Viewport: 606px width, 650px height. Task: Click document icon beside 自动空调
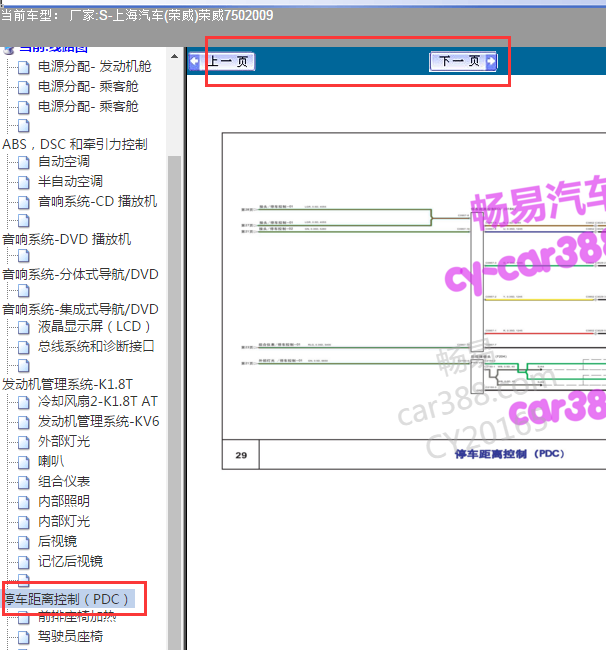(24, 162)
